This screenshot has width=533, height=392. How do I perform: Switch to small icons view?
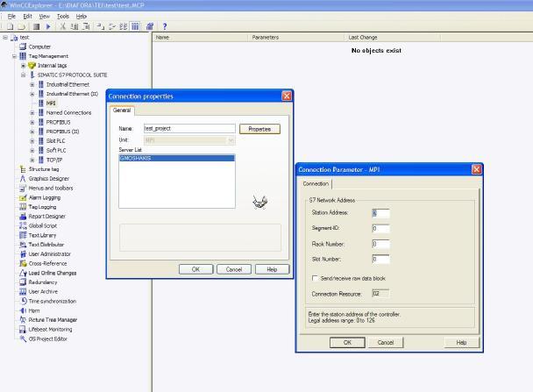(x=112, y=26)
